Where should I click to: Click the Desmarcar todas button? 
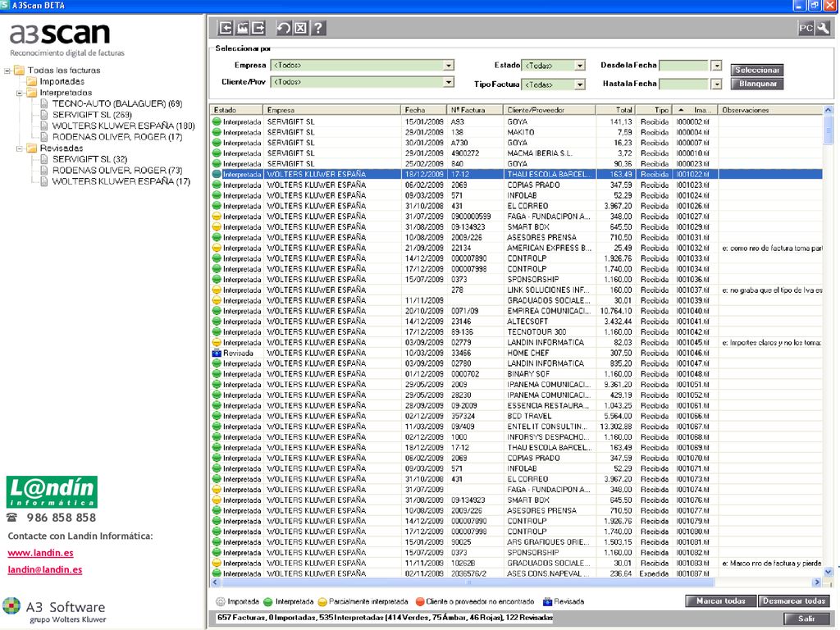coord(794,601)
